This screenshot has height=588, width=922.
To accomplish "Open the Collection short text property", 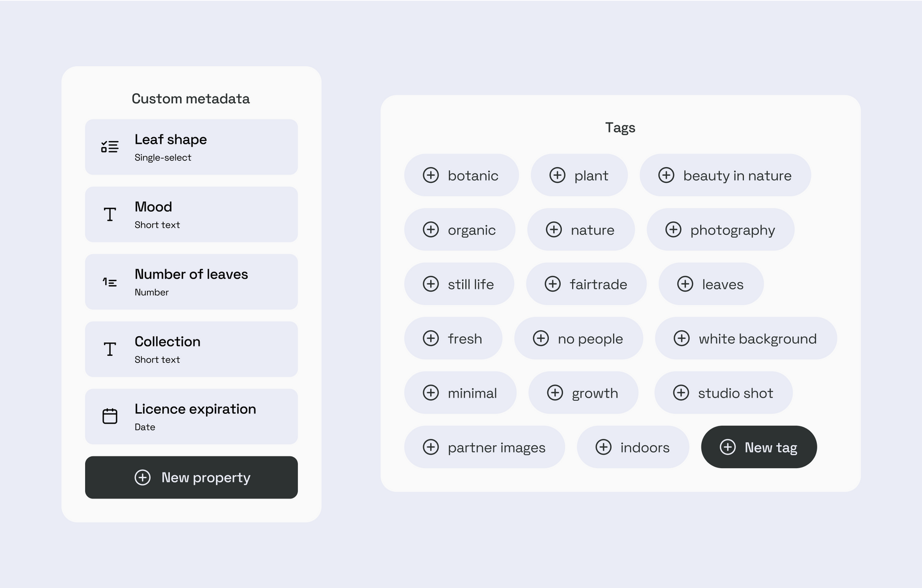I will (191, 349).
